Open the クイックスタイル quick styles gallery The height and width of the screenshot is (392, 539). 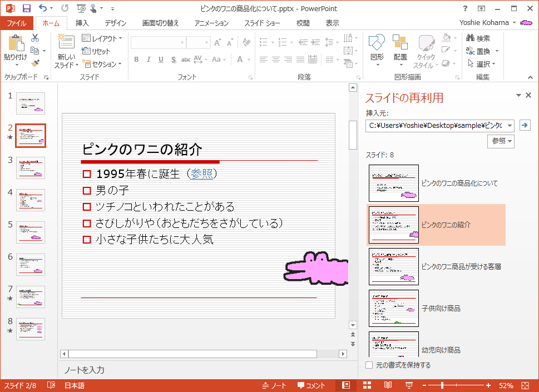(x=426, y=52)
